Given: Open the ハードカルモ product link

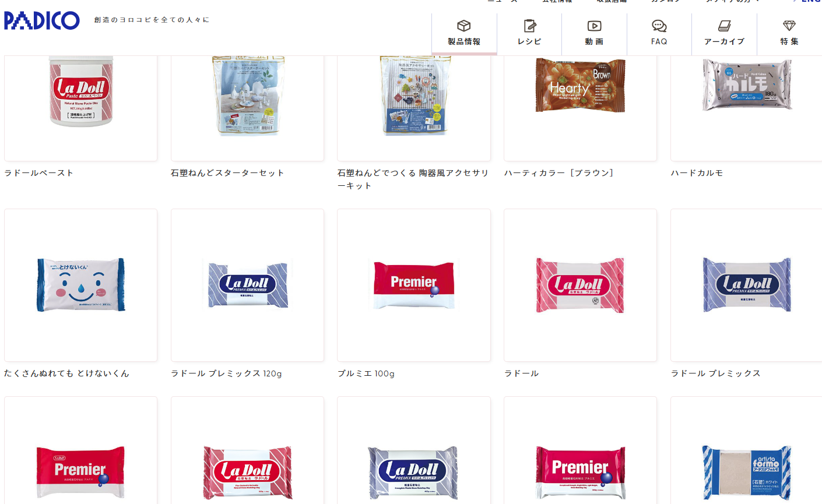Looking at the screenshot, I should click(x=697, y=173).
